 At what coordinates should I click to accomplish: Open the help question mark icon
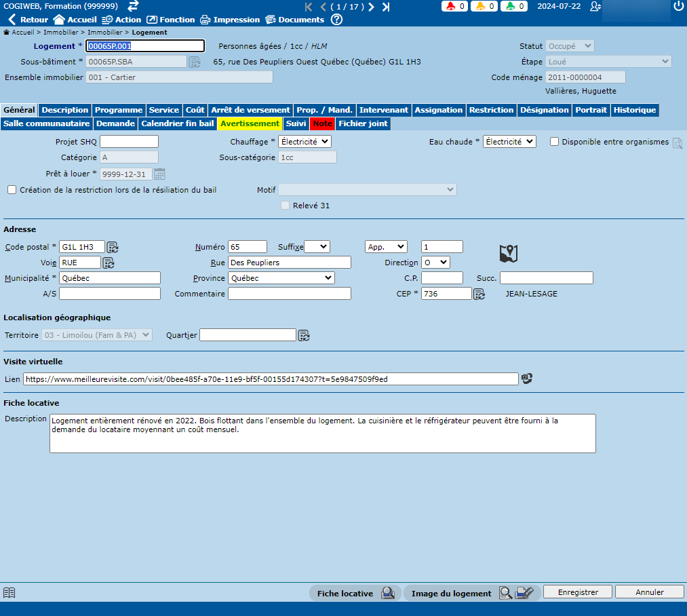coord(336,20)
